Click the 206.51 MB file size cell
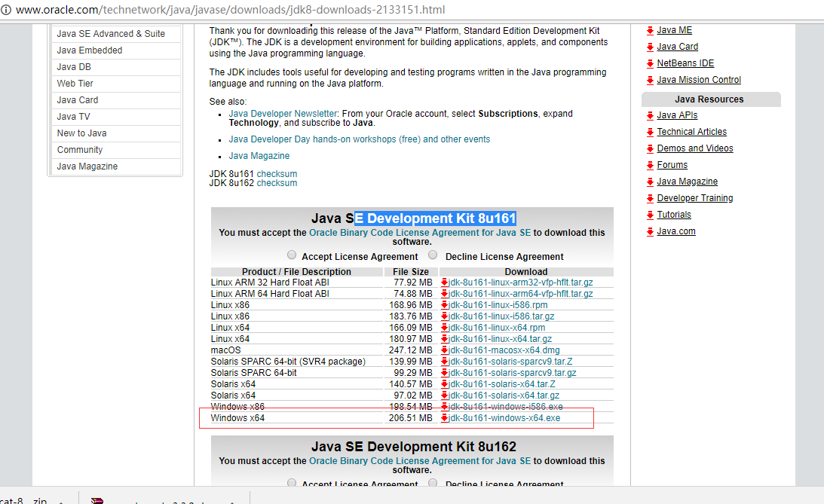 click(410, 418)
